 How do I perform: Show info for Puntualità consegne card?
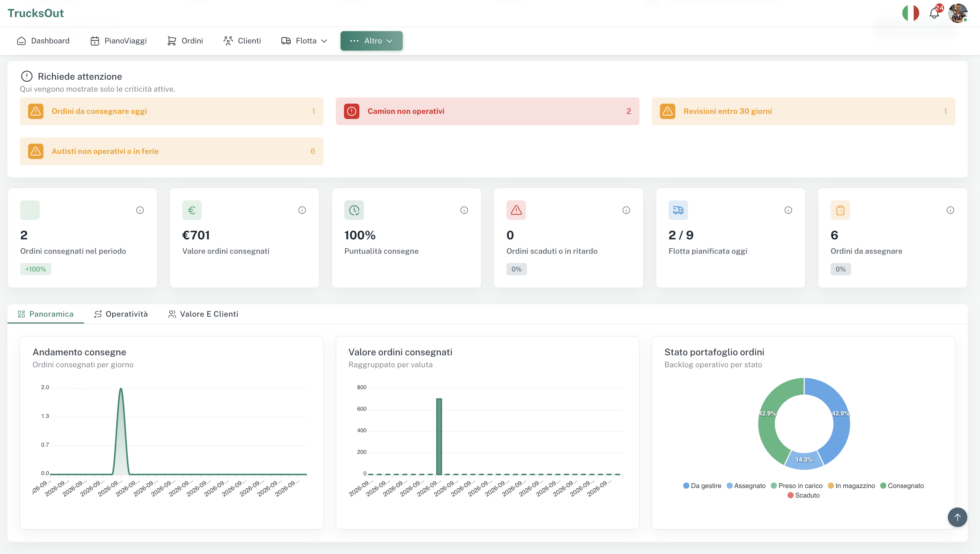click(464, 210)
